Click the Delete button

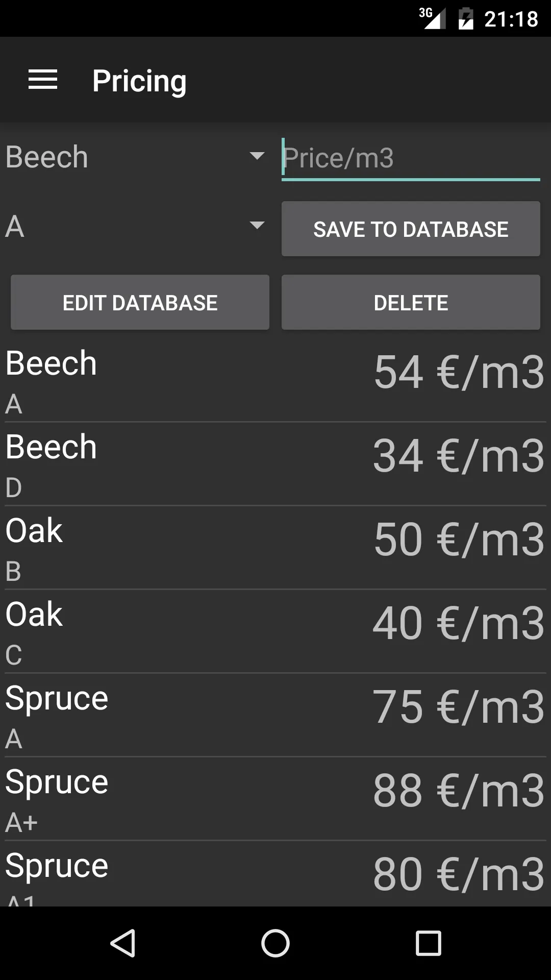click(x=411, y=303)
